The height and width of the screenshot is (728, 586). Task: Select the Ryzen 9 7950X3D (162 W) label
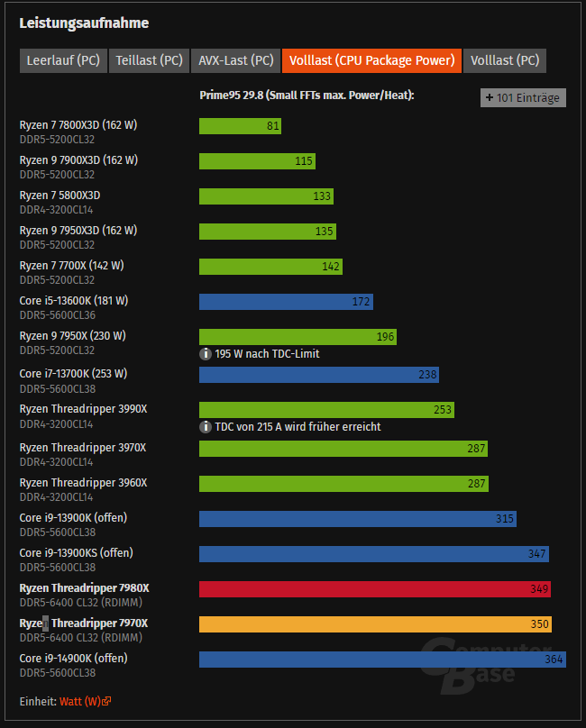[x=78, y=231]
